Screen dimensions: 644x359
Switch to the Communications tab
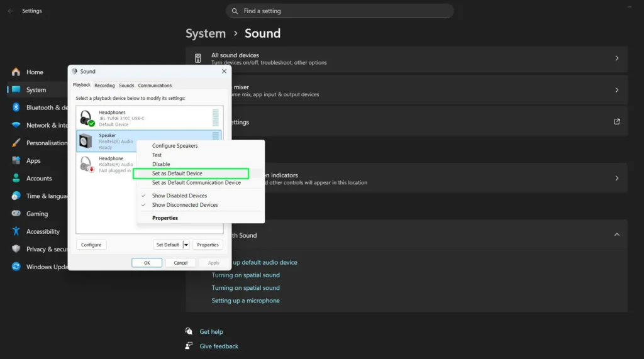pos(155,86)
